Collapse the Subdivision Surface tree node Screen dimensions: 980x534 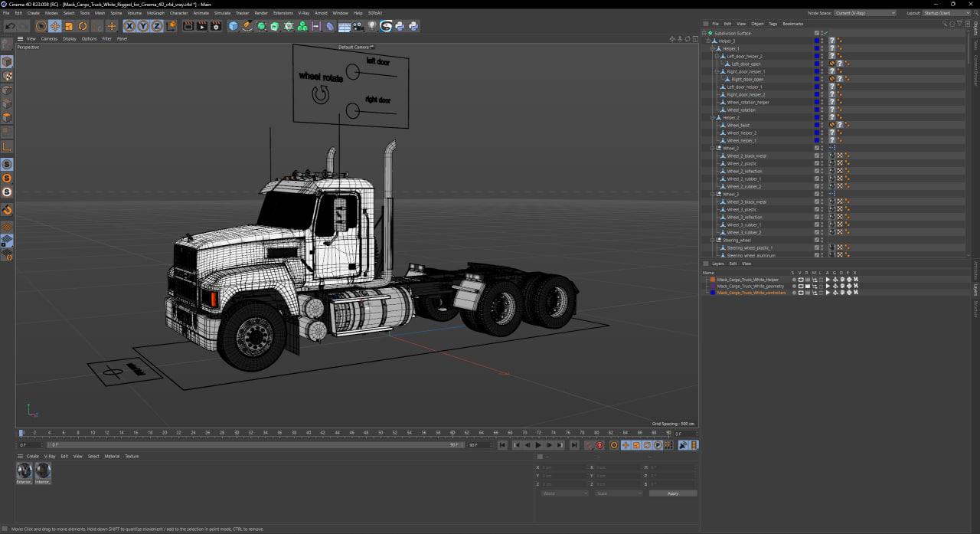coord(704,33)
